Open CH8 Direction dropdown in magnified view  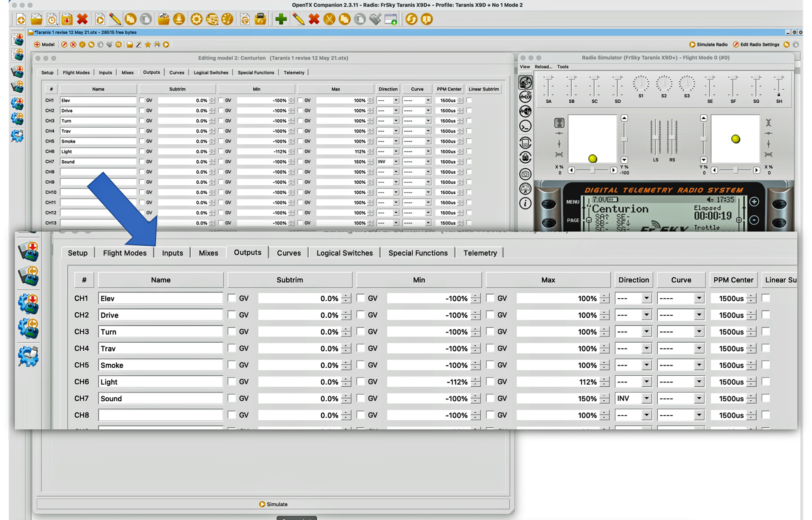[634, 415]
